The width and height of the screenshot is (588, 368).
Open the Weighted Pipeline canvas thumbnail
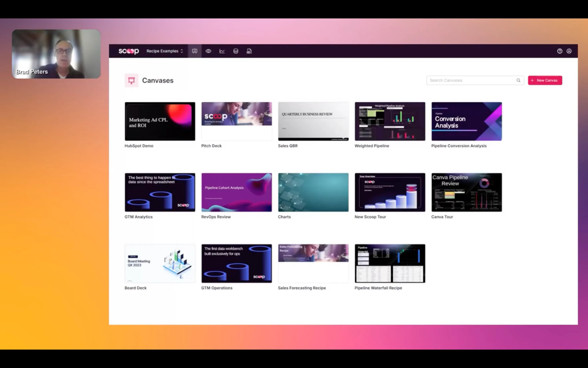(390, 121)
